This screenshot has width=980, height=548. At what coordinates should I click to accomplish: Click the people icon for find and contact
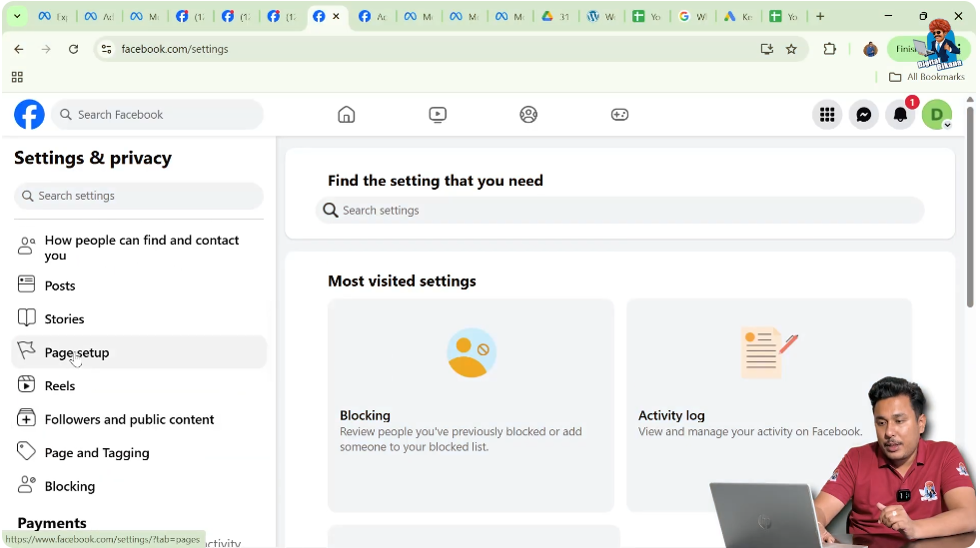click(x=26, y=246)
